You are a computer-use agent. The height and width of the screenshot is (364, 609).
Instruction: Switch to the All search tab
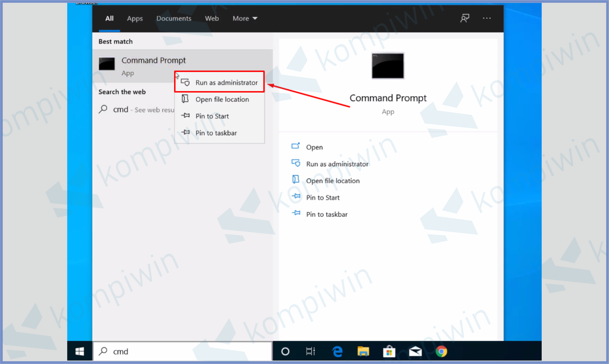[x=109, y=18]
